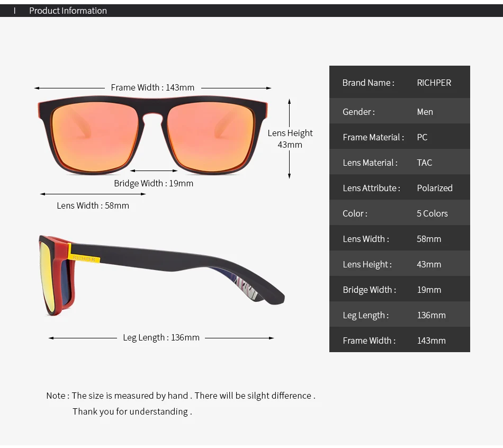503x448 pixels.
Task: Select the side-view sunglasses image
Action: pos(161,275)
